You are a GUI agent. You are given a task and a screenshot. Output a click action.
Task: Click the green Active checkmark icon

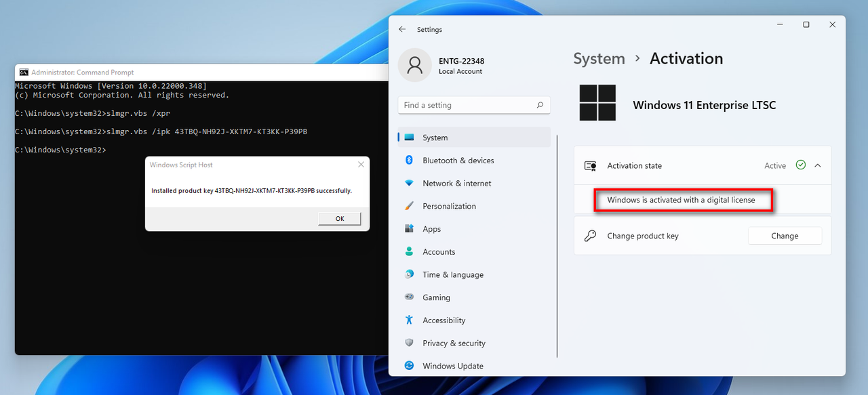[x=801, y=165]
